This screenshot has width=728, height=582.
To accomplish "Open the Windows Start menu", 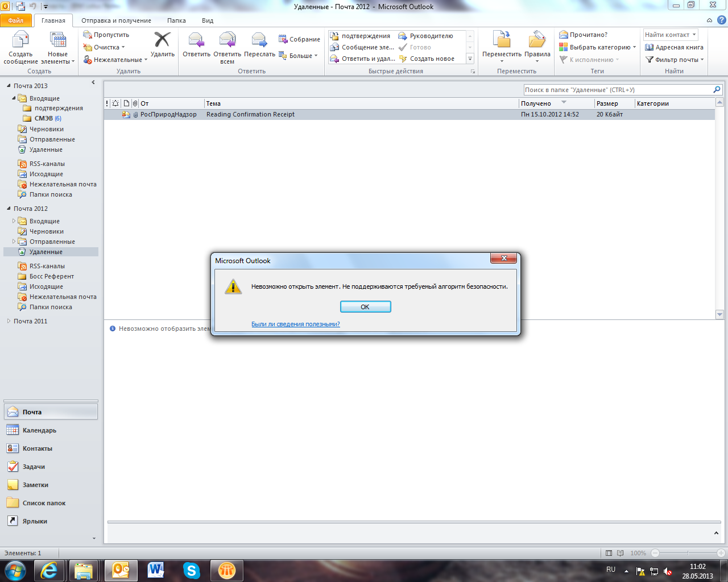I will click(x=15, y=570).
